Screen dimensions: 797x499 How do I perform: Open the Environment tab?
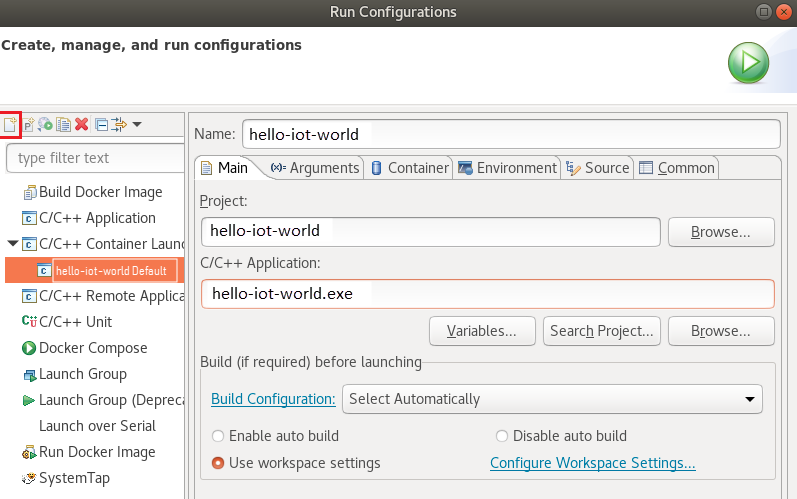[507, 168]
